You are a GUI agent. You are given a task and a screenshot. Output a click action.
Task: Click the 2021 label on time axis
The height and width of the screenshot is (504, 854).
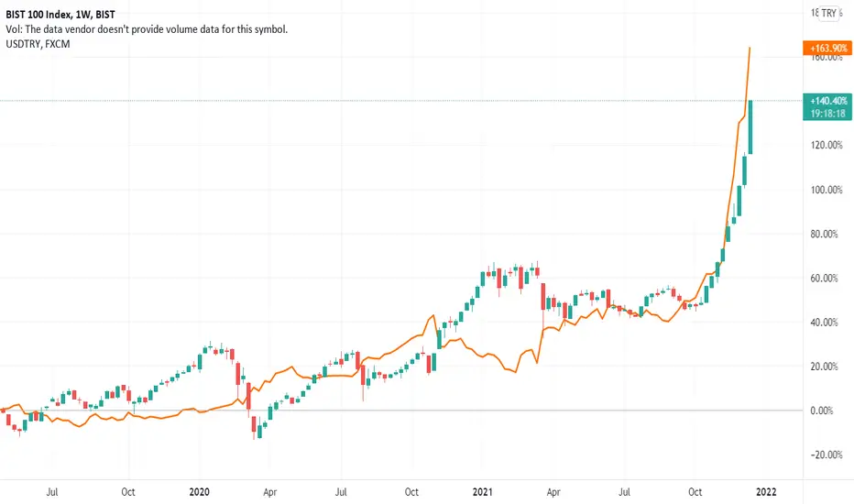pyautogui.click(x=483, y=492)
